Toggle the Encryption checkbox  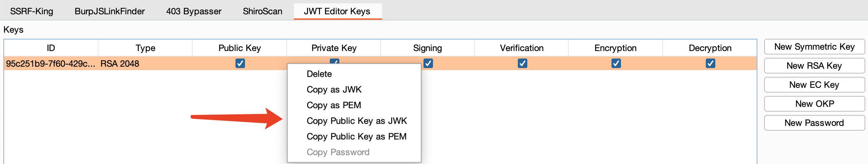pyautogui.click(x=616, y=64)
